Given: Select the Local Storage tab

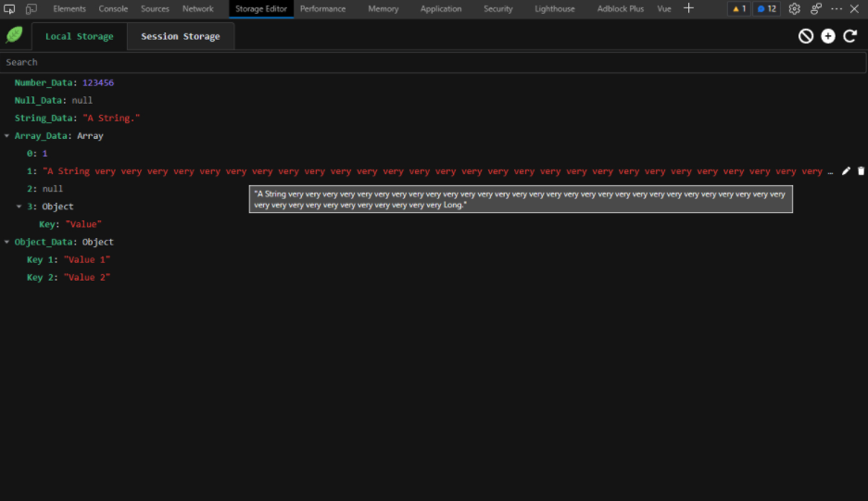Looking at the screenshot, I should 79,37.
